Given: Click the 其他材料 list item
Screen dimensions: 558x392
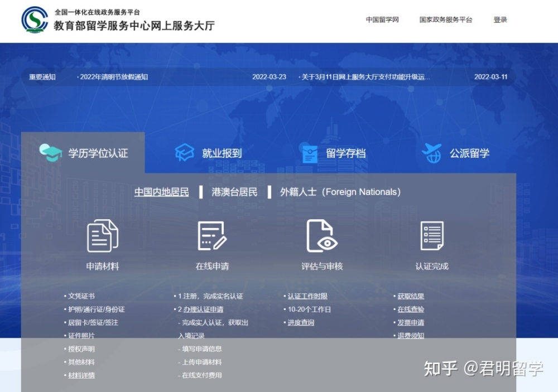Looking at the screenshot, I should (x=81, y=362).
